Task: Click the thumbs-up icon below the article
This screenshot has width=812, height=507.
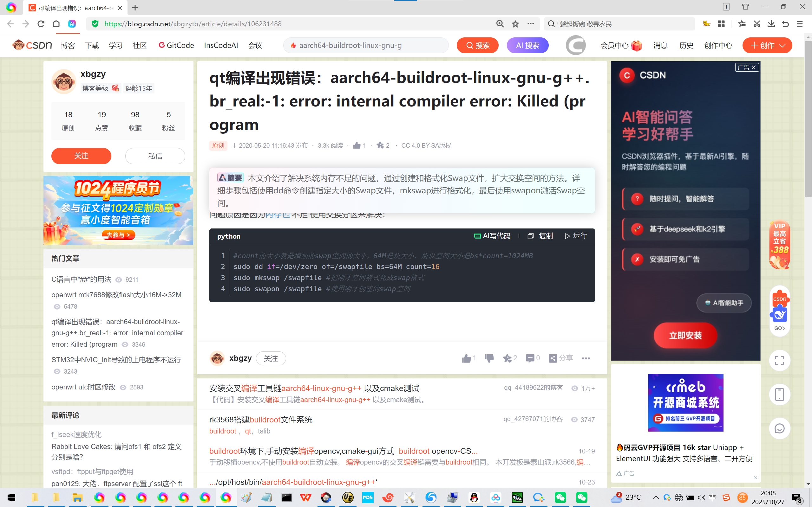Action: click(466, 358)
